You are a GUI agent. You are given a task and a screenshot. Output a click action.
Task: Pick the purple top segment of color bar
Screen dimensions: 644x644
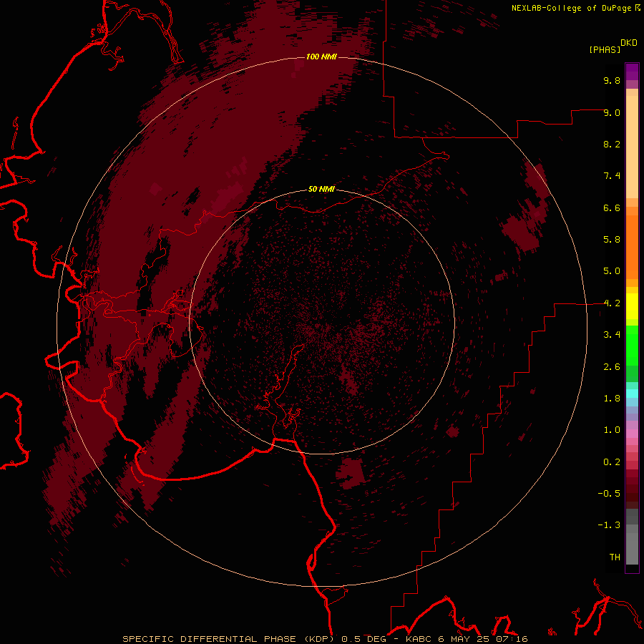point(632,72)
